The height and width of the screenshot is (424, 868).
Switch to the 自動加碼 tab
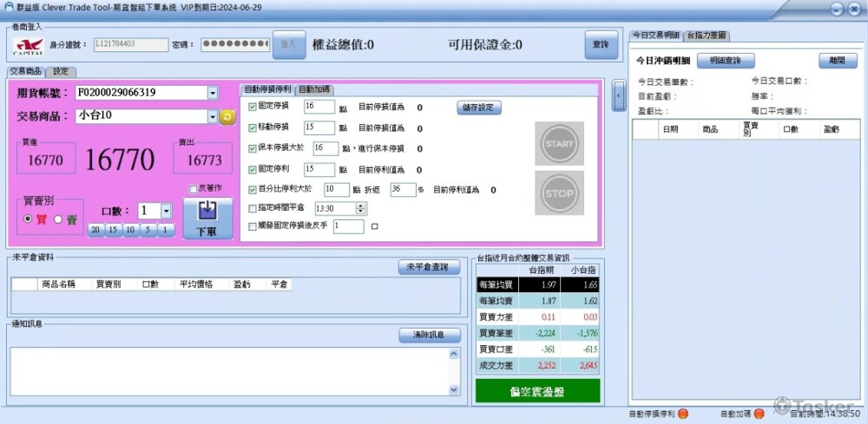click(x=315, y=90)
